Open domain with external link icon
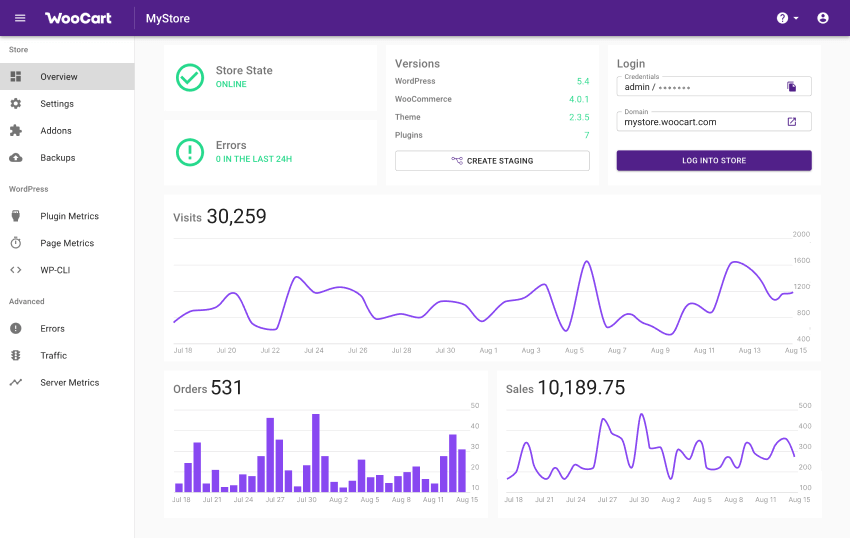 click(x=791, y=121)
